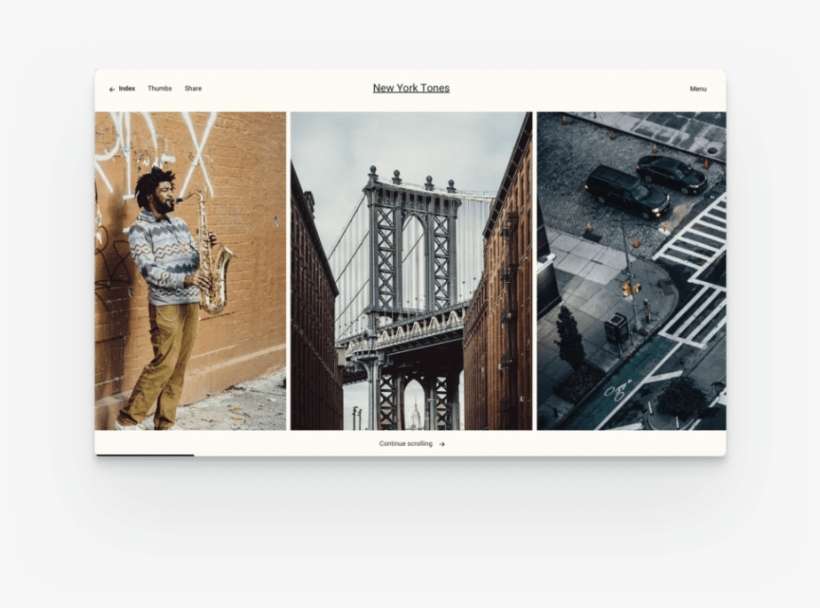Click the musician's patterned sweater

[167, 257]
